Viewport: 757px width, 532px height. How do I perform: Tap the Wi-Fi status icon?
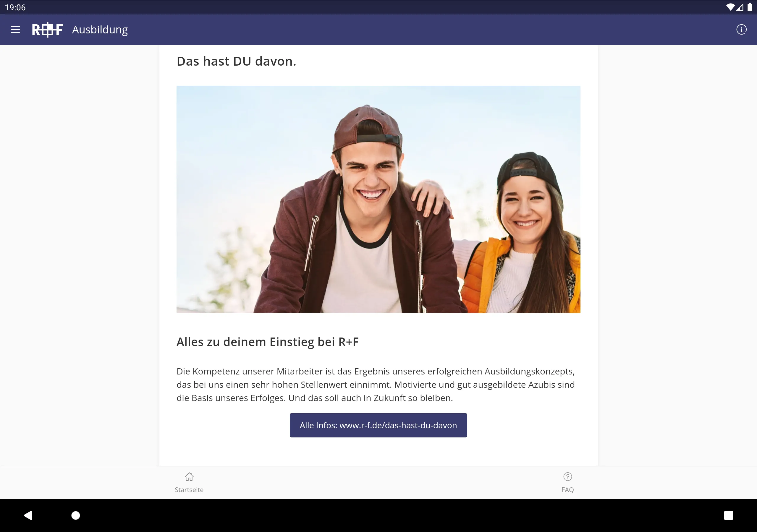730,7
